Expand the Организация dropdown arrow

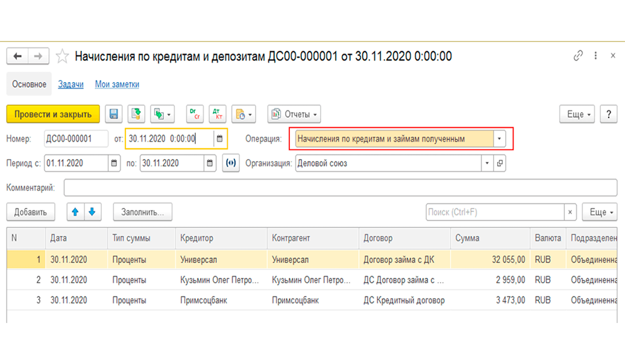[x=487, y=163]
